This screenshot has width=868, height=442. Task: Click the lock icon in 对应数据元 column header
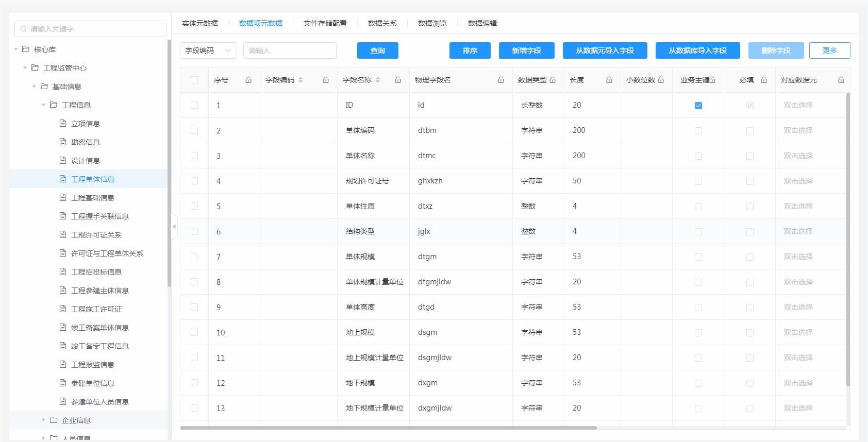point(841,80)
